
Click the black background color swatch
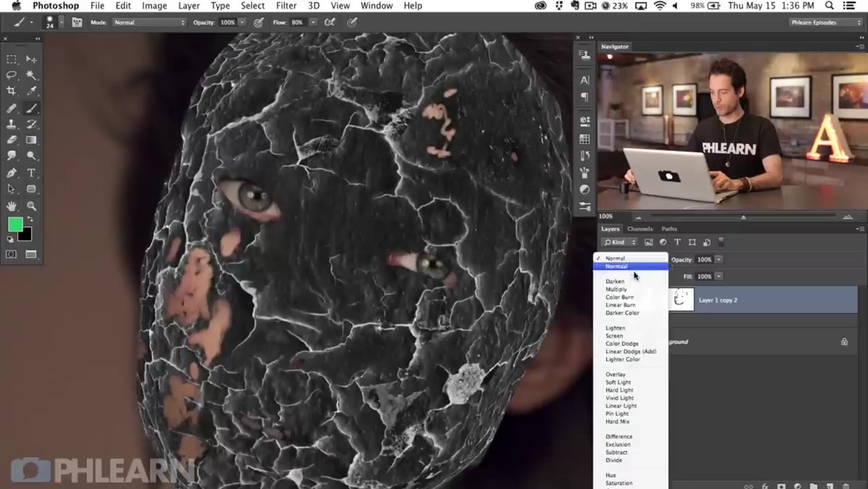(28, 236)
